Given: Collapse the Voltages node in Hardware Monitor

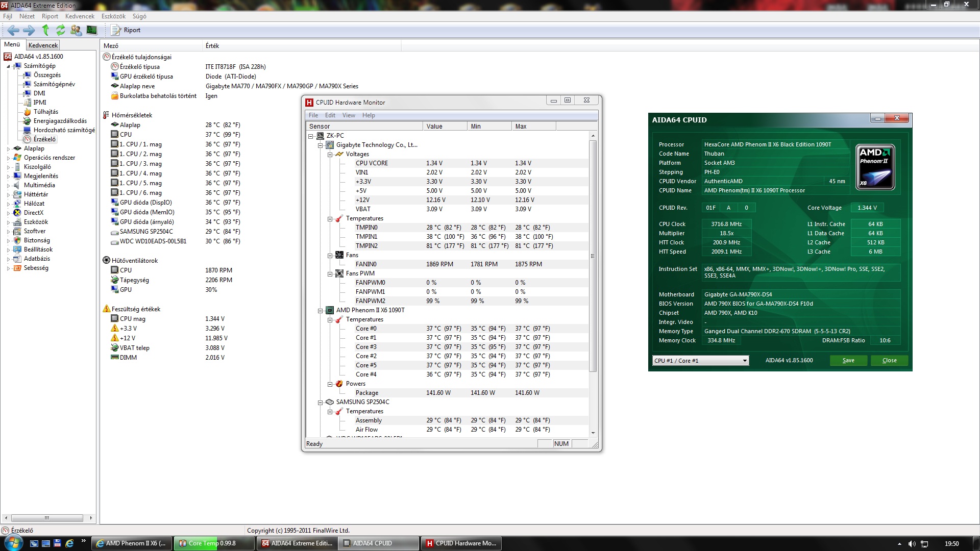Looking at the screenshot, I should (x=330, y=155).
